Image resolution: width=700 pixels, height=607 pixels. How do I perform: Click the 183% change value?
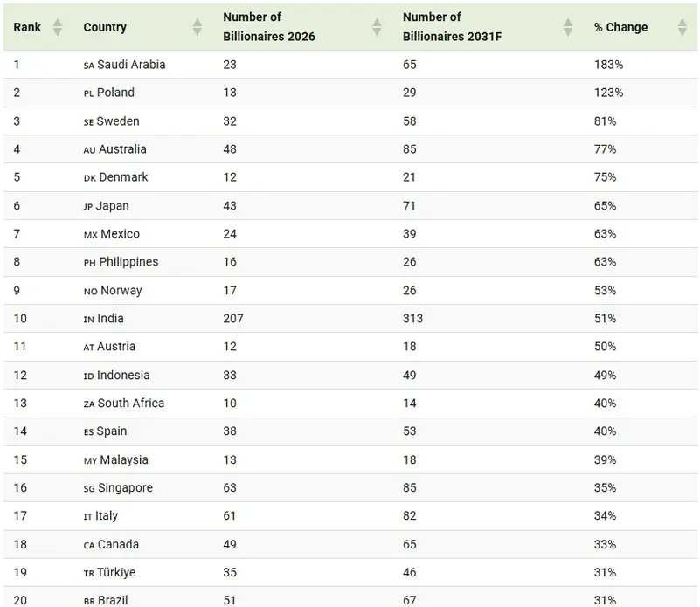point(608,65)
